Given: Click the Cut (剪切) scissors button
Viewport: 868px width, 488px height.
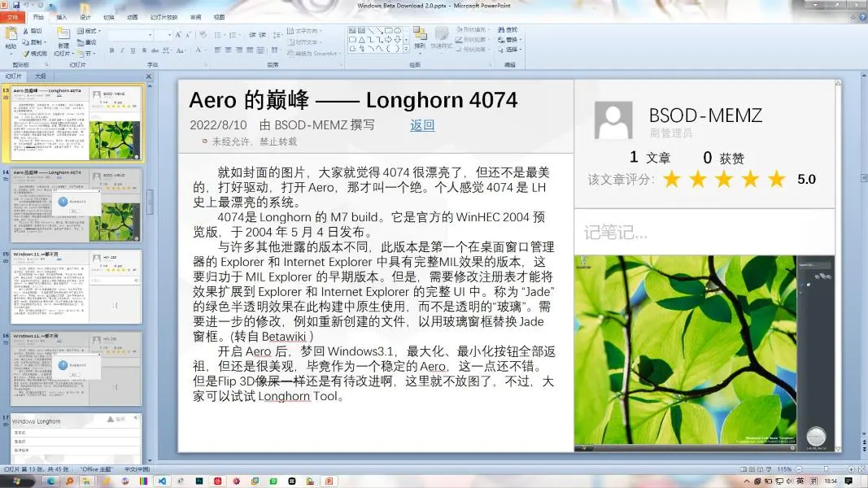Looking at the screenshot, I should coord(33,31).
